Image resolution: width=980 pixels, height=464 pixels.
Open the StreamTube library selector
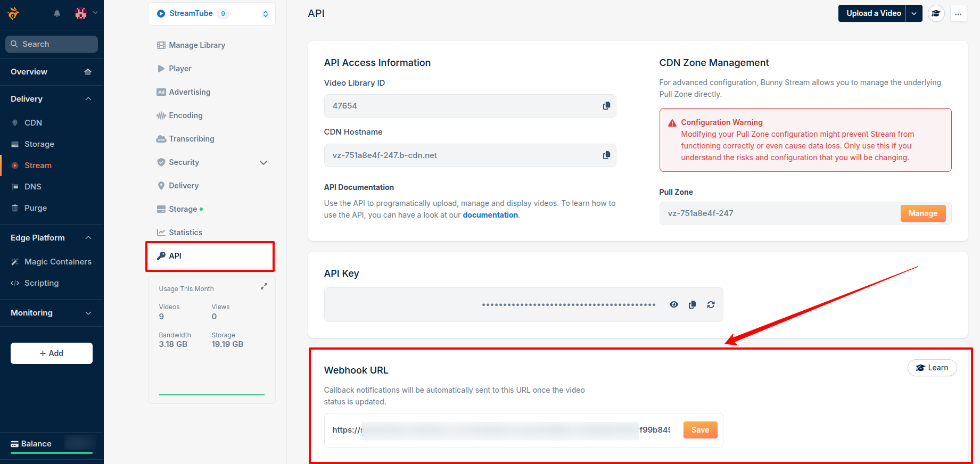coord(212,14)
